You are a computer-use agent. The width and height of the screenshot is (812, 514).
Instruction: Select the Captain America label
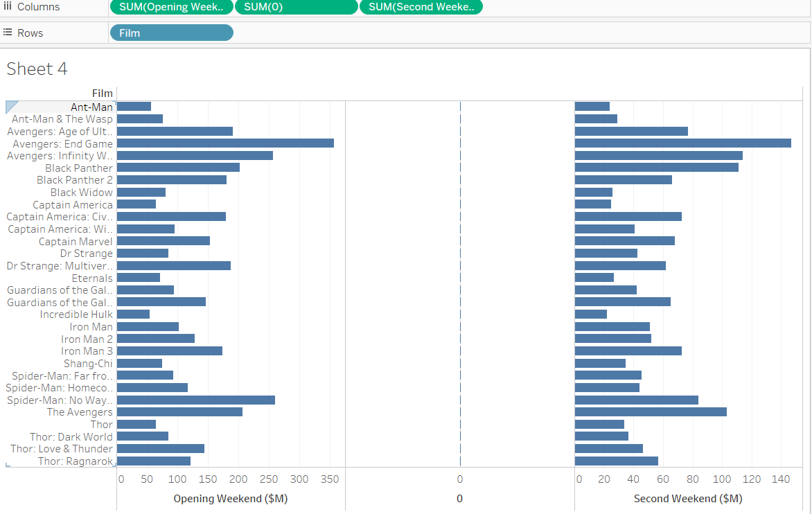73,205
